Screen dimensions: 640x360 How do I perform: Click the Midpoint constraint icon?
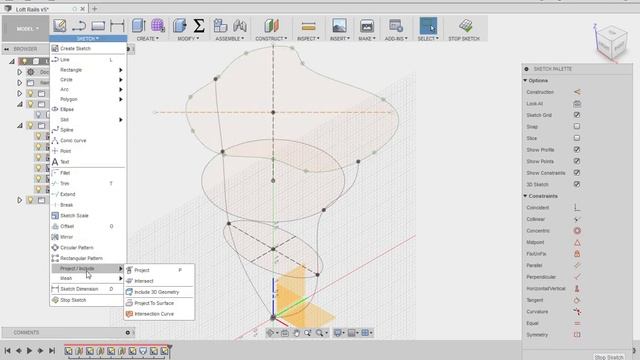click(x=577, y=242)
